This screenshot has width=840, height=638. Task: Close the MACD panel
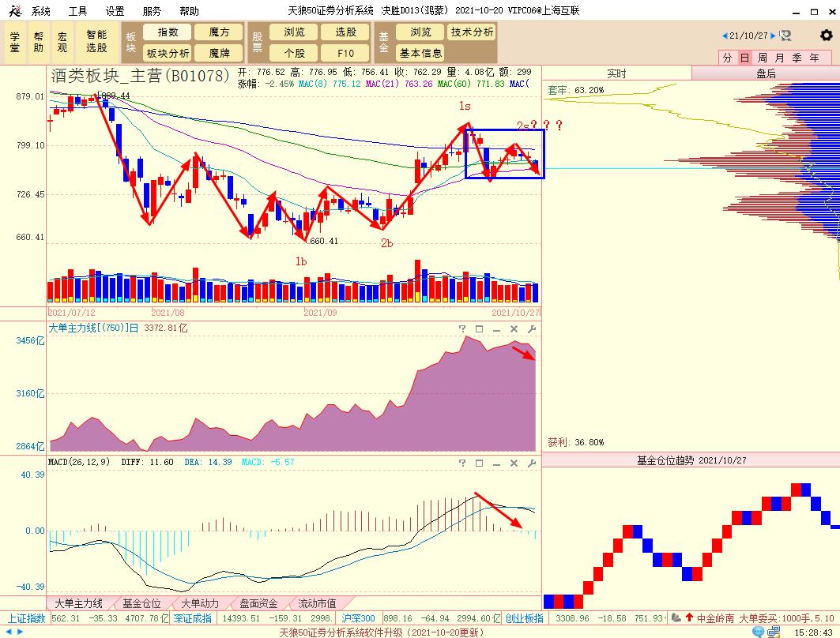pos(514,463)
